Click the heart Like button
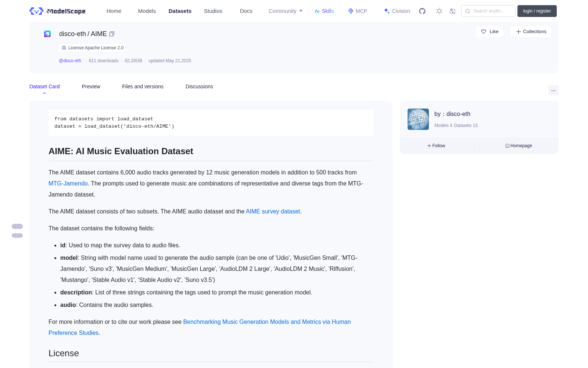This screenshot has width=588, height=368. tap(489, 32)
